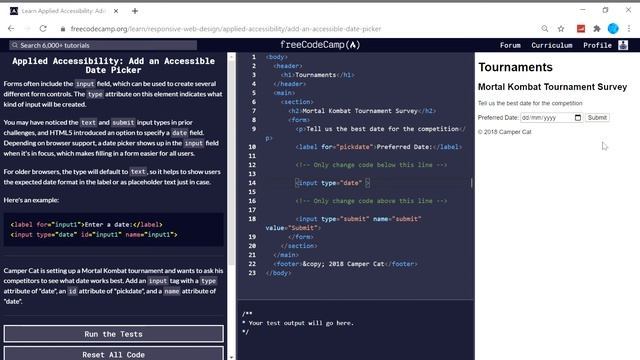Image resolution: width=640 pixels, height=360 pixels.
Task: Reload the page with the refresh icon
Action: (43, 29)
